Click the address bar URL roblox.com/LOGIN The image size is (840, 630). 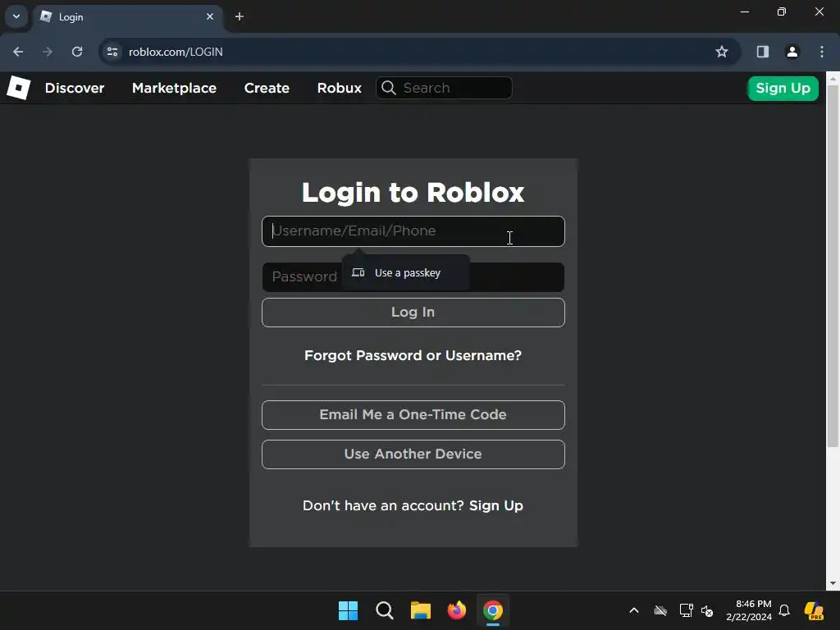pos(176,52)
